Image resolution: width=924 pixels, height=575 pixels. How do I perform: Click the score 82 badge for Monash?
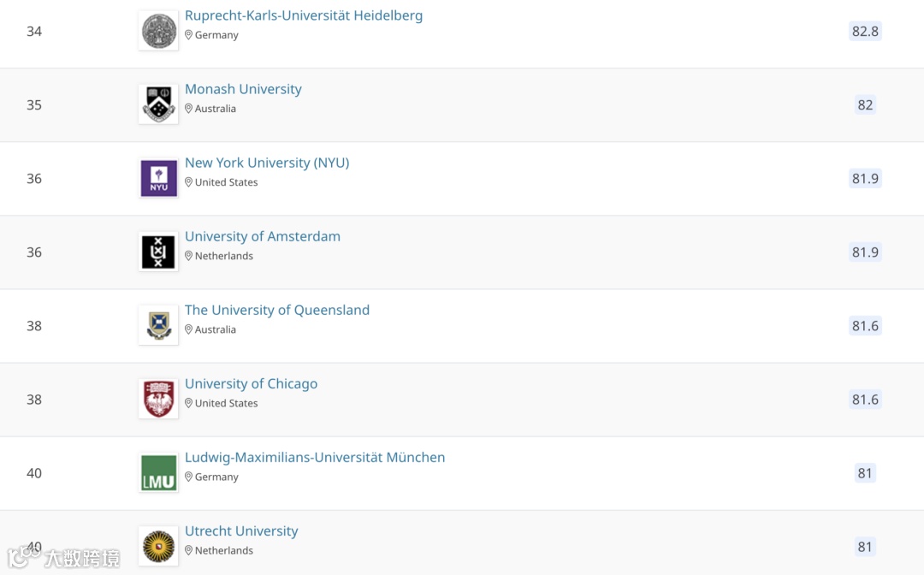865,105
